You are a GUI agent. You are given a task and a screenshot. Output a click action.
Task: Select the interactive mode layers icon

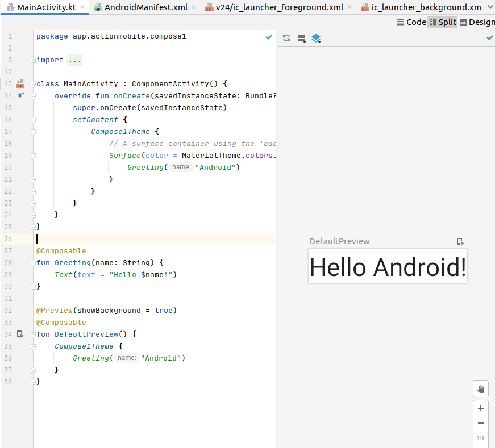[x=317, y=39]
